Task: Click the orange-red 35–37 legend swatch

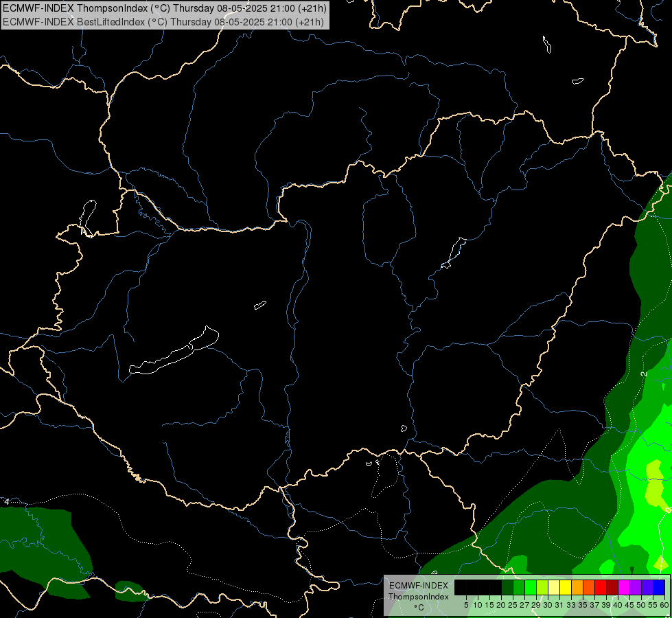Action: (x=589, y=587)
